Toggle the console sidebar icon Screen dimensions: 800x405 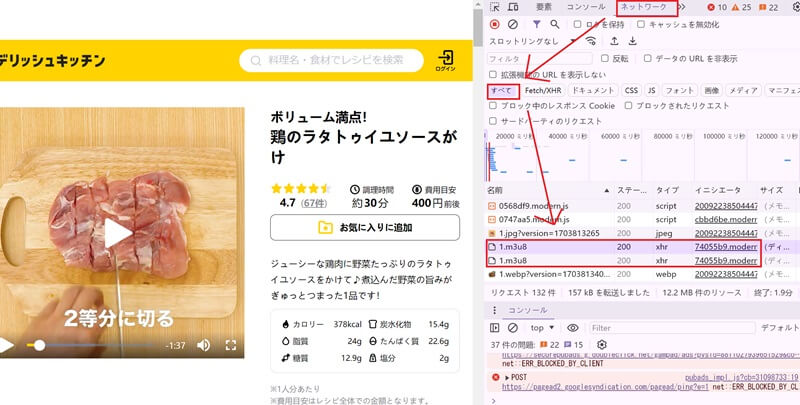click(494, 327)
